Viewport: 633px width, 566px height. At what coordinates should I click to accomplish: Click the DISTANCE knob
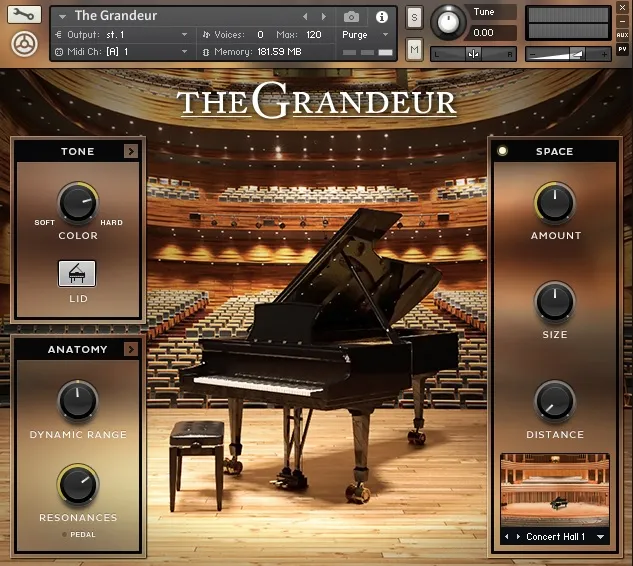tap(555, 400)
